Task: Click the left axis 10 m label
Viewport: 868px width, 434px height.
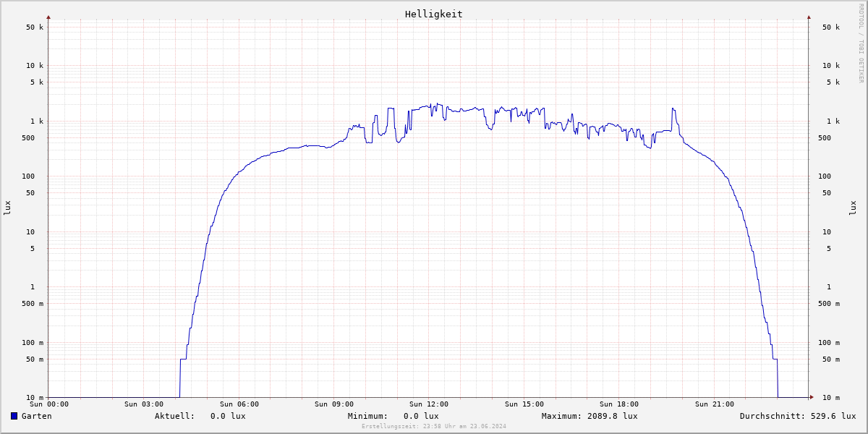Action: coord(35,397)
